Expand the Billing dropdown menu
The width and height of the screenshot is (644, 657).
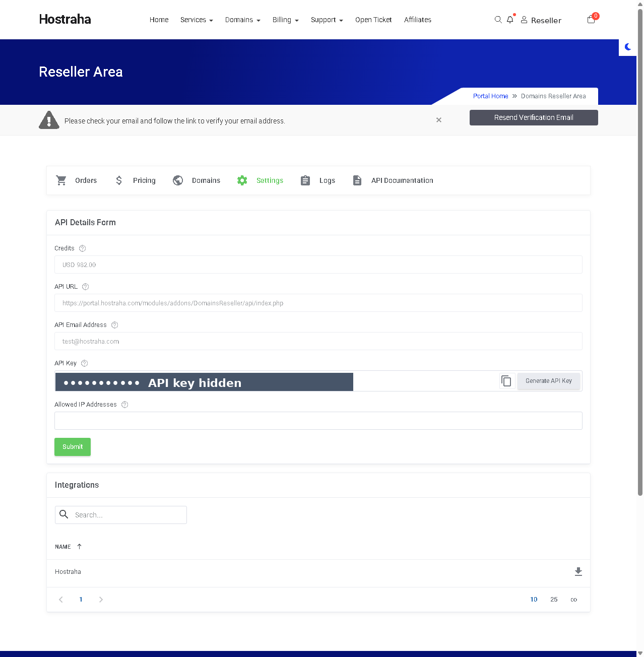[x=286, y=20]
